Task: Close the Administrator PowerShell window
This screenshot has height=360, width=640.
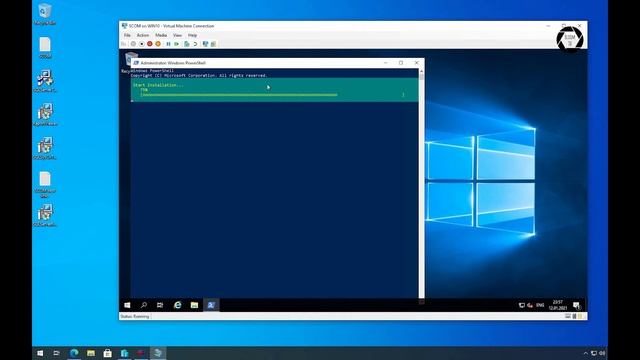Action: pyautogui.click(x=416, y=63)
